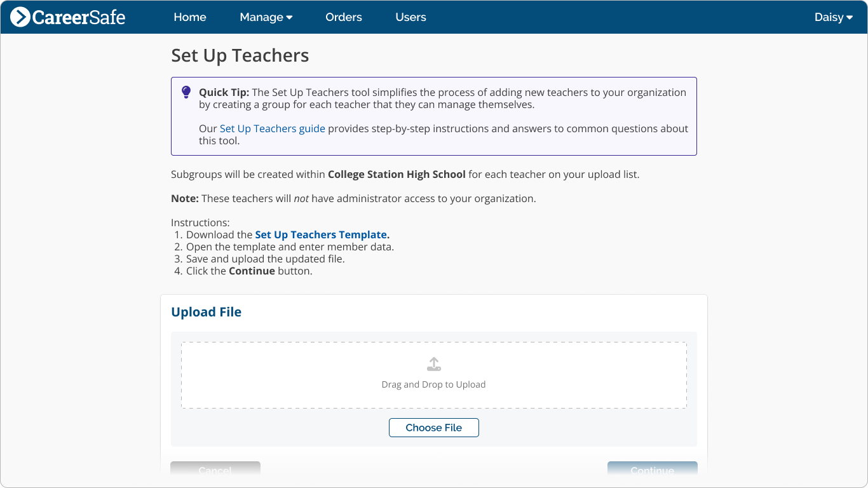Image resolution: width=868 pixels, height=488 pixels.
Task: Click the Quick Tip info panel
Action: tap(434, 116)
